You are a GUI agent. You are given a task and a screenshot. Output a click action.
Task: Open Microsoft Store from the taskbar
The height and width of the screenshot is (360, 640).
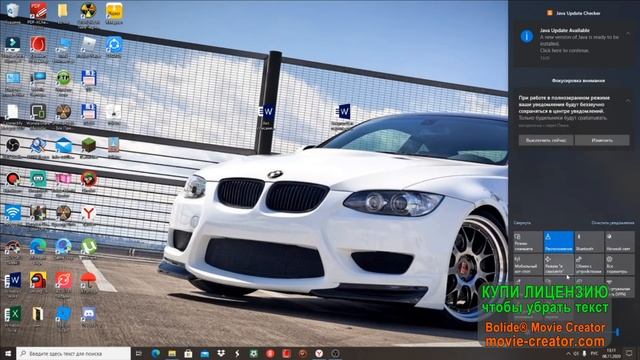pyautogui.click(x=188, y=353)
